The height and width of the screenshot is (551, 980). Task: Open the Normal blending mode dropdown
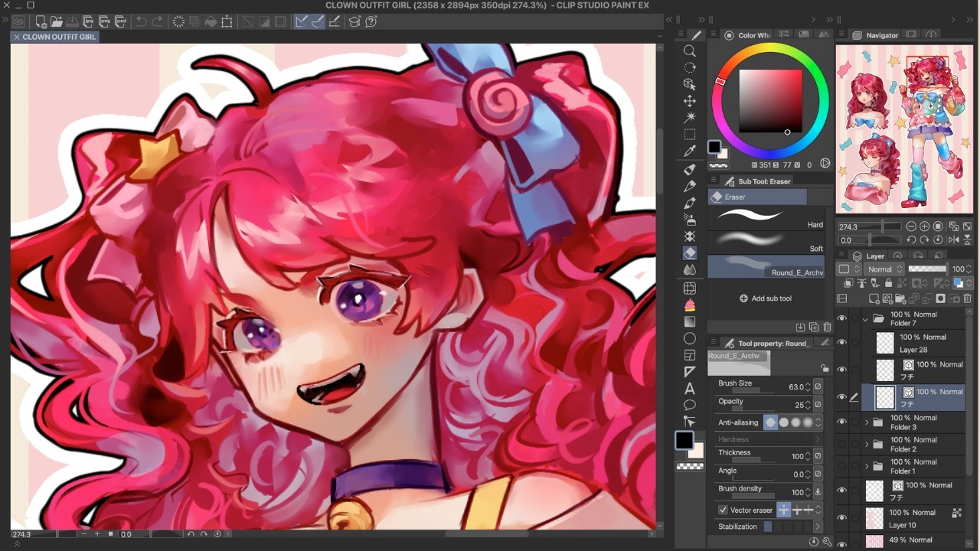coord(884,269)
